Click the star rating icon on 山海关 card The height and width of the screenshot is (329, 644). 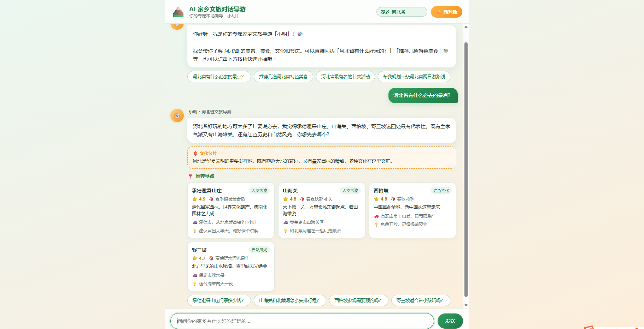click(286, 199)
